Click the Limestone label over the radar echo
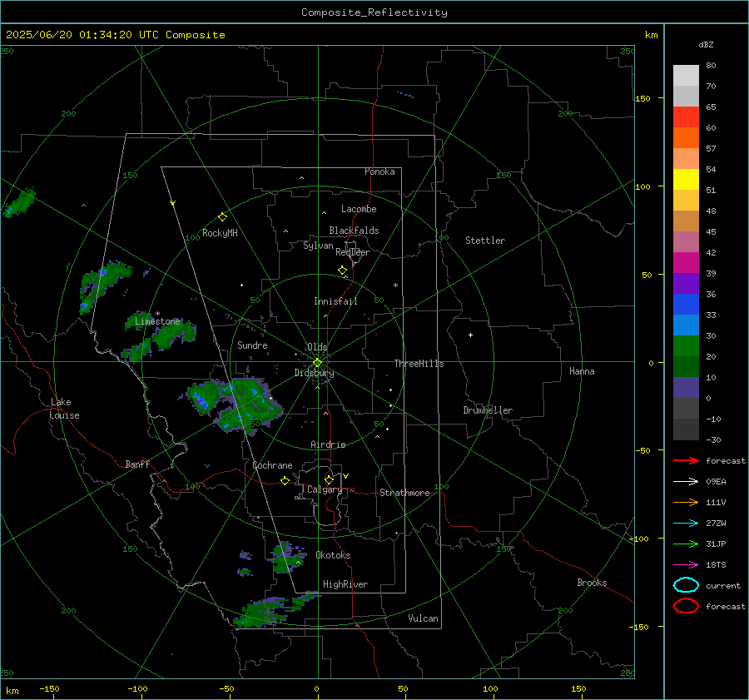749x700 pixels. click(157, 321)
